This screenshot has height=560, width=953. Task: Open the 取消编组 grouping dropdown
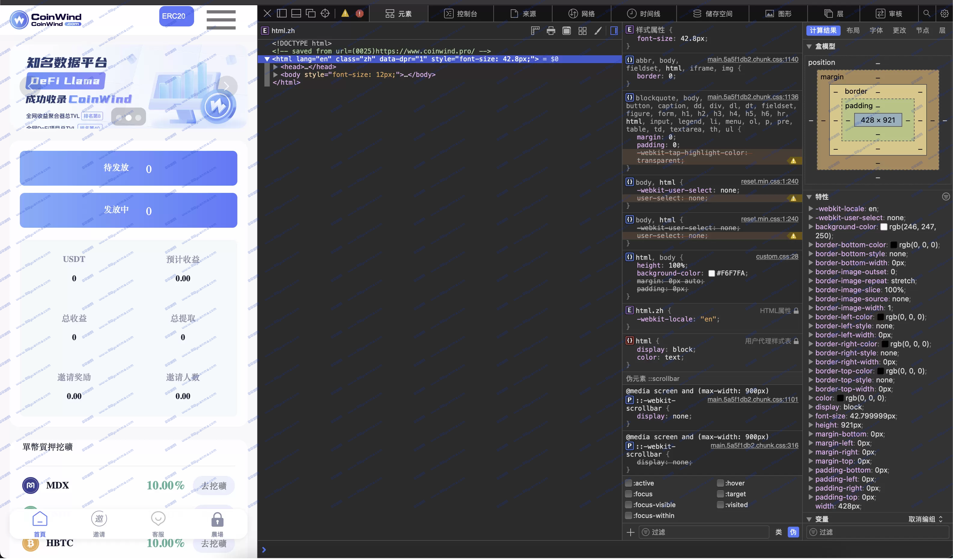click(925, 519)
